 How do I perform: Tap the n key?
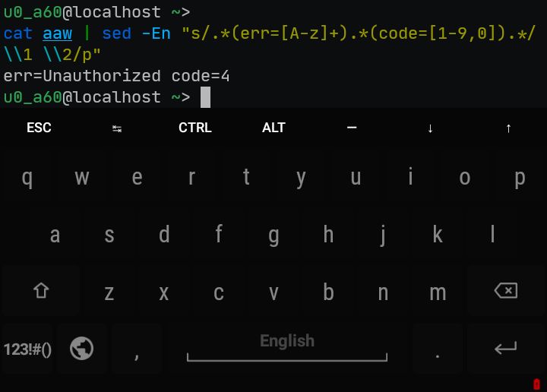(x=383, y=292)
